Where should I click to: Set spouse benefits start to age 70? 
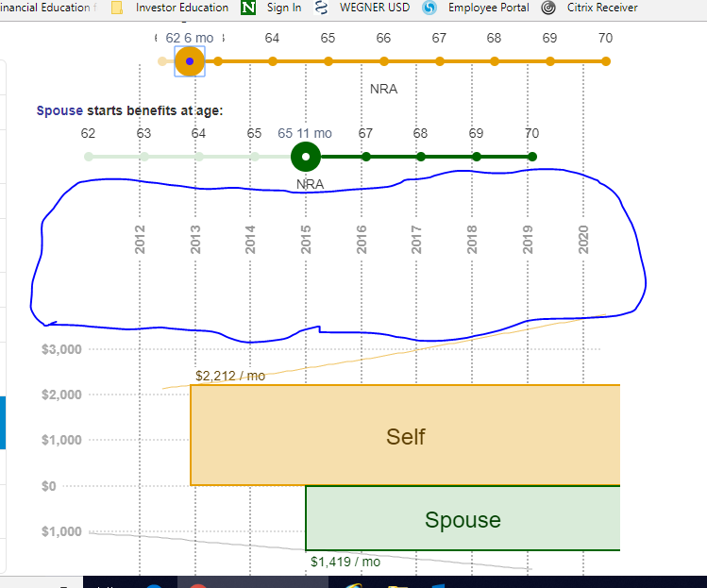(x=532, y=157)
